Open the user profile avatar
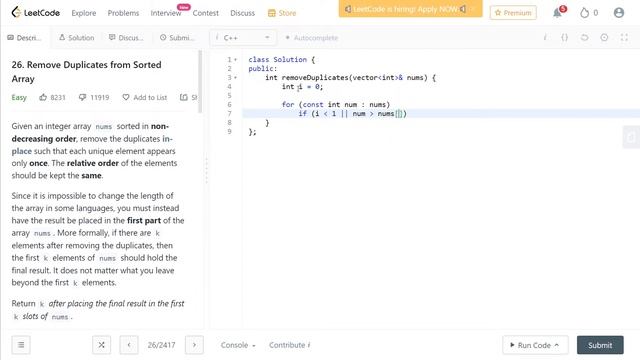Screen dimensions: 640x360 point(619,13)
